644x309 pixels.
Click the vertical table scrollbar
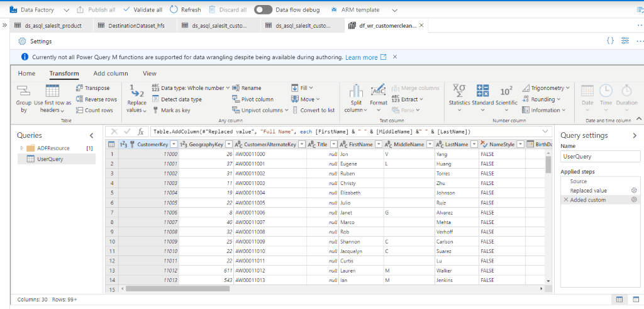pos(548,165)
